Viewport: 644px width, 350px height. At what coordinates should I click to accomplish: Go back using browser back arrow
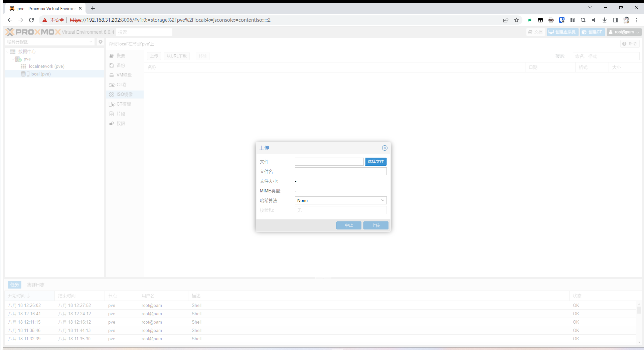coord(10,20)
